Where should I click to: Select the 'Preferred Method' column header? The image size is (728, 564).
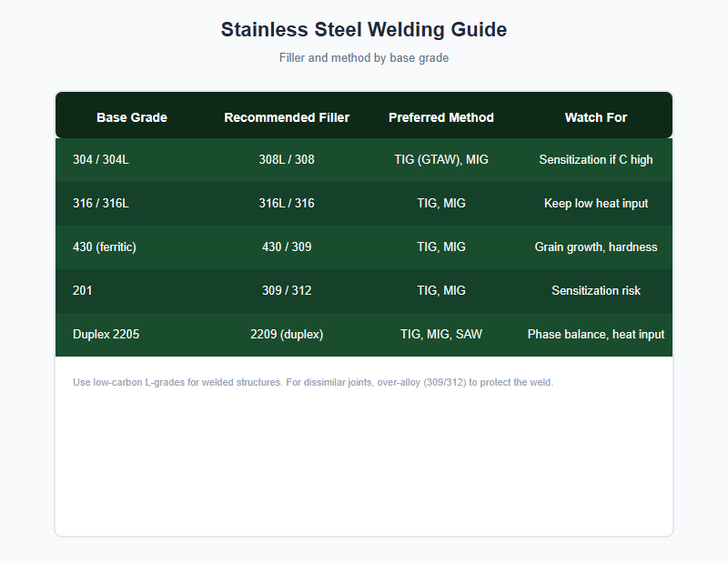(441, 117)
